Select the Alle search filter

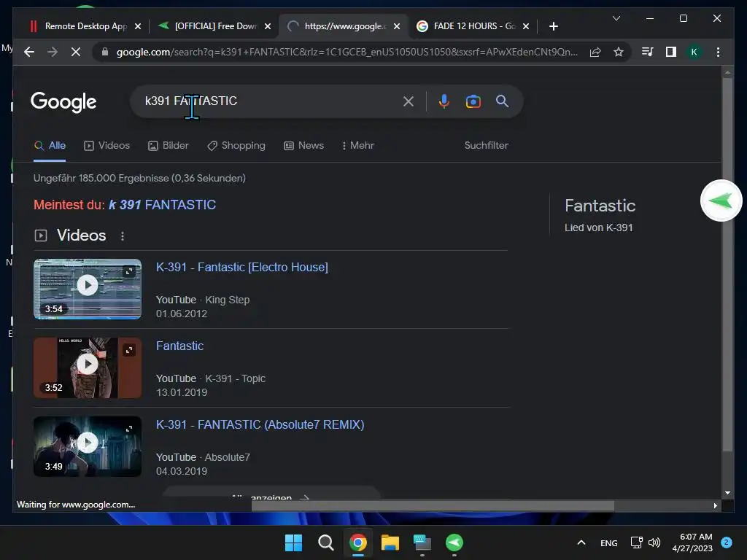click(x=50, y=145)
